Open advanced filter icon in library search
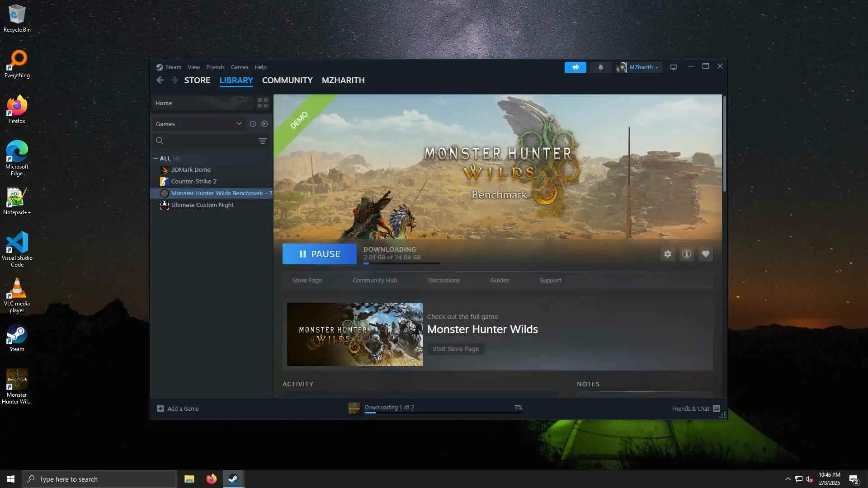Screen dimensions: 868x488 (262, 141)
